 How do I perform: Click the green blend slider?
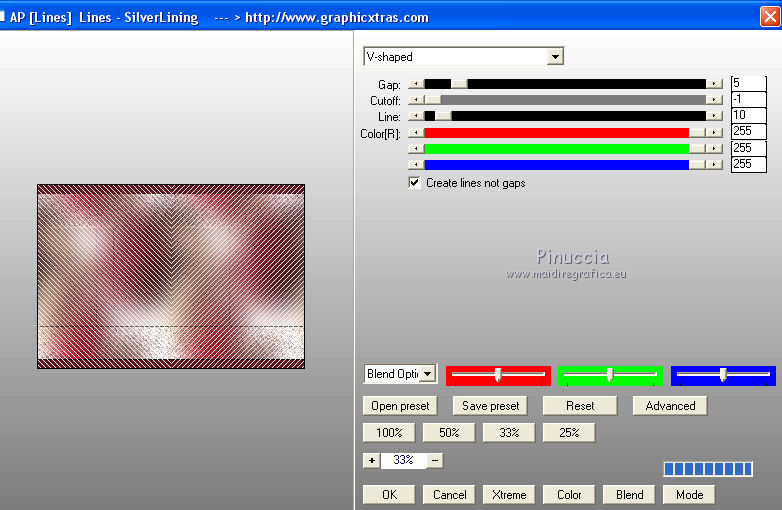(610, 375)
